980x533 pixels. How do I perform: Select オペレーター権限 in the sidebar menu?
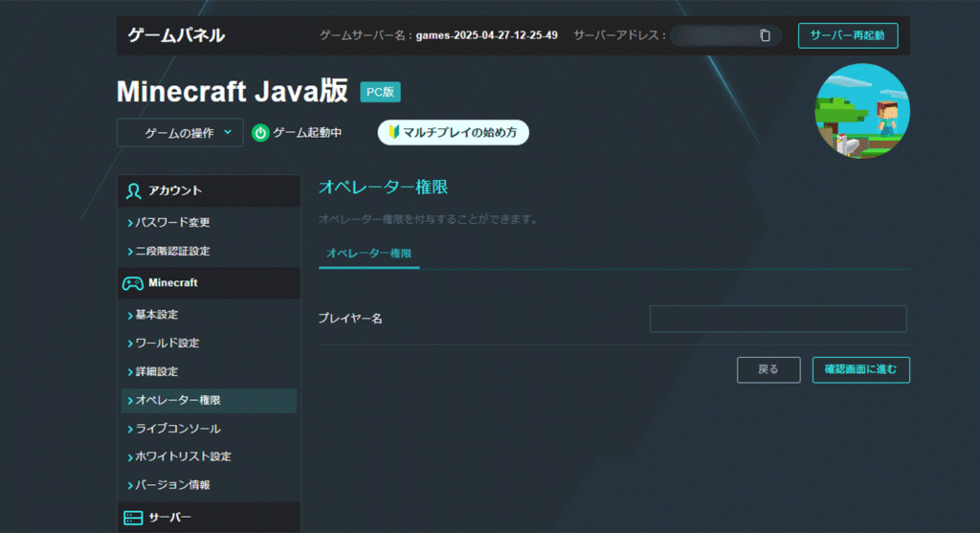[x=209, y=401]
